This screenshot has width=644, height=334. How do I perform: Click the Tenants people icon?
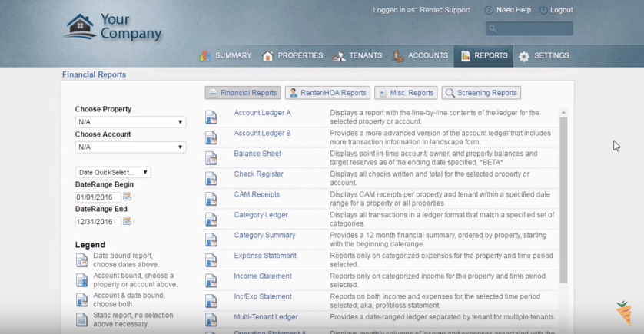339,56
